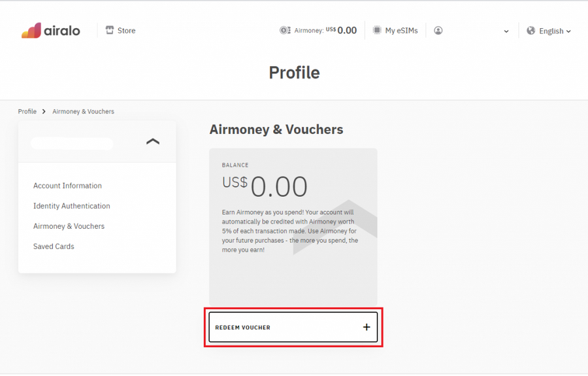Click the Profile breadcrumb link
588x376 pixels.
click(x=27, y=112)
